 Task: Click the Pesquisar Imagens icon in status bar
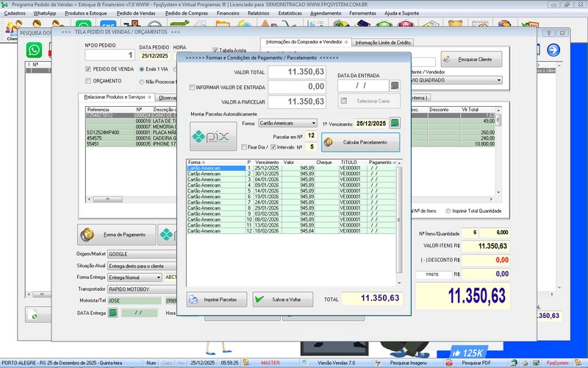coord(378,363)
